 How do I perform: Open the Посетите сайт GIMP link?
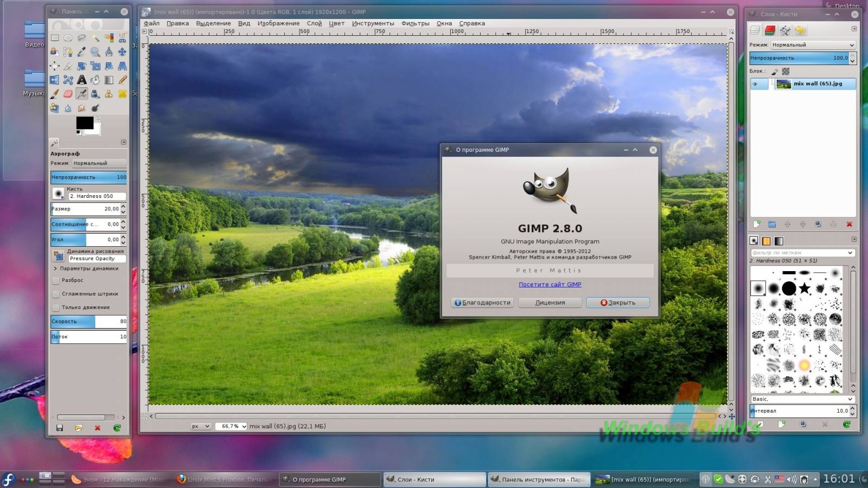click(x=550, y=284)
